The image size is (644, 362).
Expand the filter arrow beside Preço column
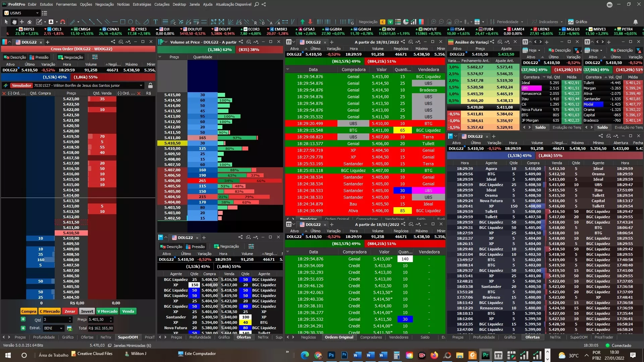click(160, 57)
